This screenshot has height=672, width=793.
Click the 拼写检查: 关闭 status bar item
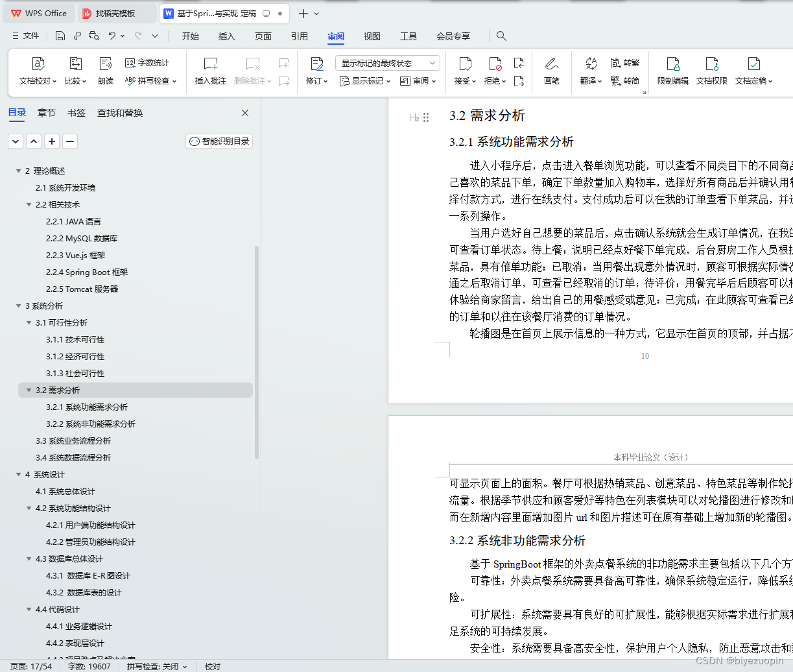(x=157, y=666)
